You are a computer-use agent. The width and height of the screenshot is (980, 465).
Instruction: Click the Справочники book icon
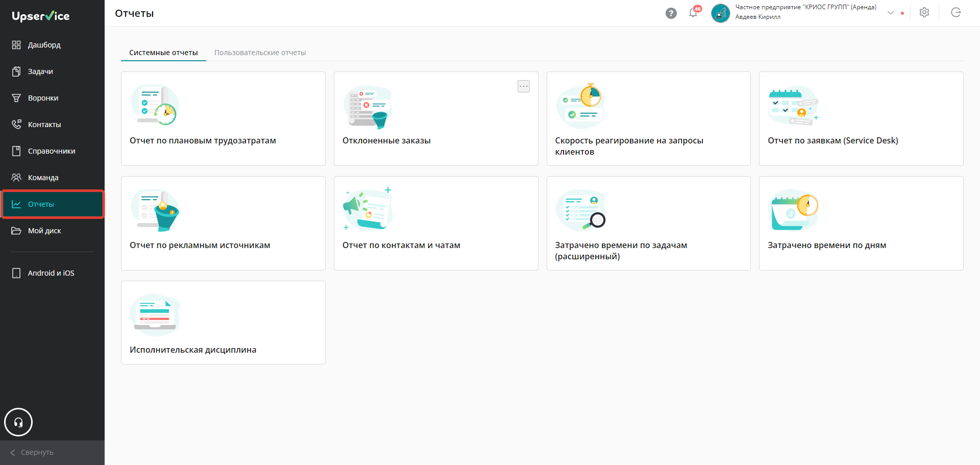click(x=16, y=151)
